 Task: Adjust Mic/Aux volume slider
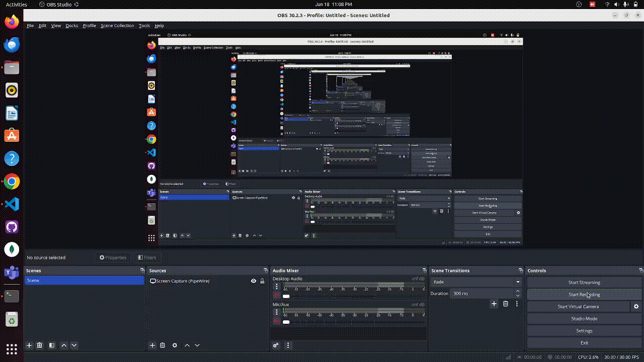pos(286,322)
